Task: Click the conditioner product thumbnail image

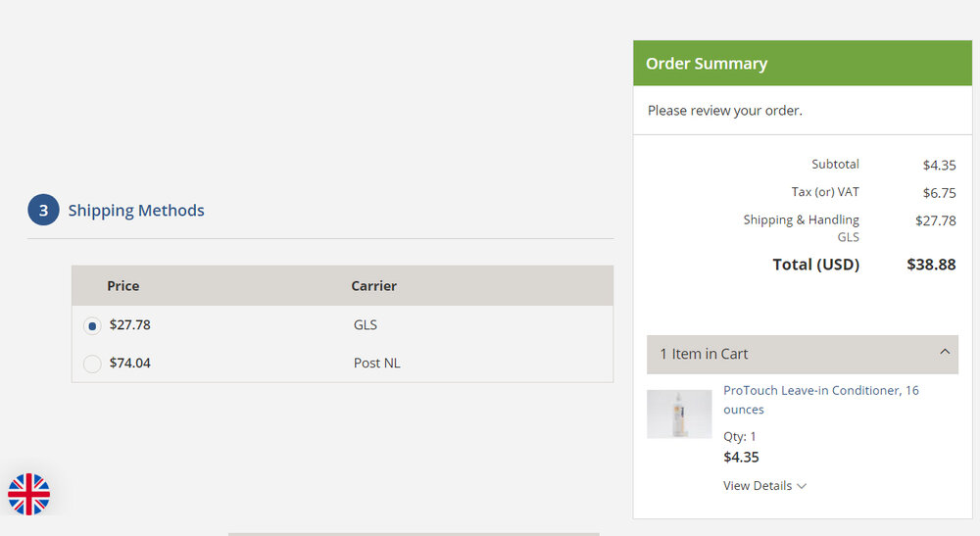Action: (x=679, y=414)
